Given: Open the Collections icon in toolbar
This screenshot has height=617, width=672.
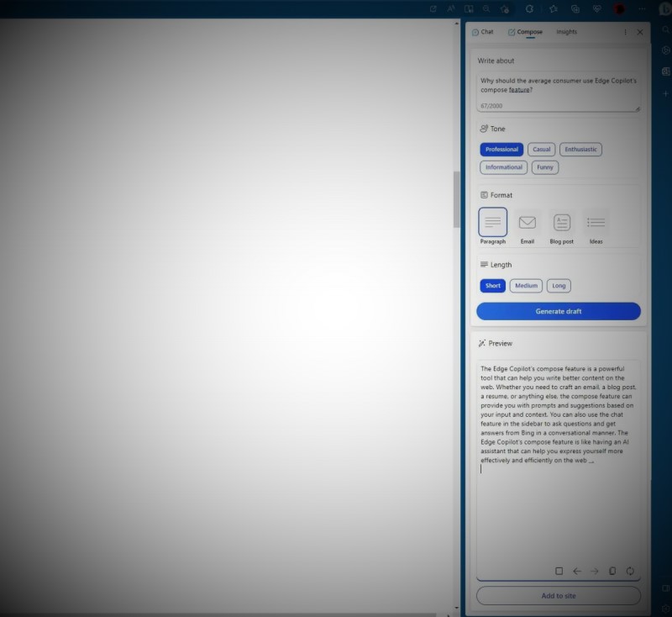Looking at the screenshot, I should tap(575, 9).
